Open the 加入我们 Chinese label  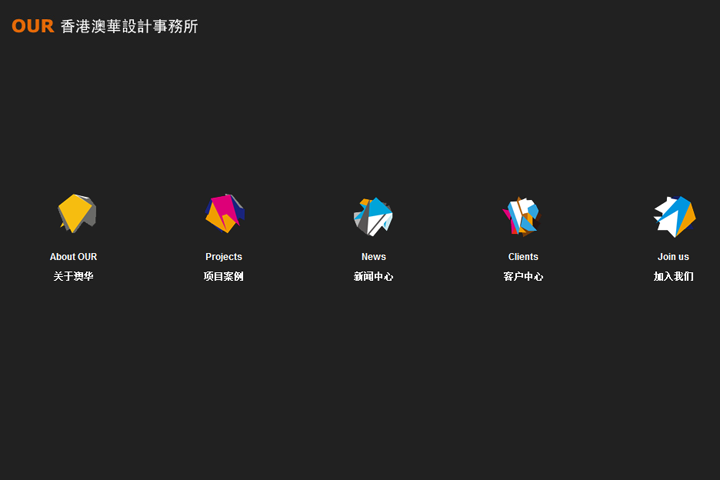673,277
